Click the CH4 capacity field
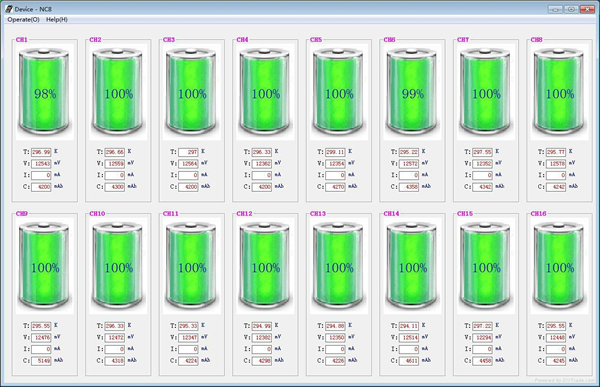 pyautogui.click(x=262, y=187)
